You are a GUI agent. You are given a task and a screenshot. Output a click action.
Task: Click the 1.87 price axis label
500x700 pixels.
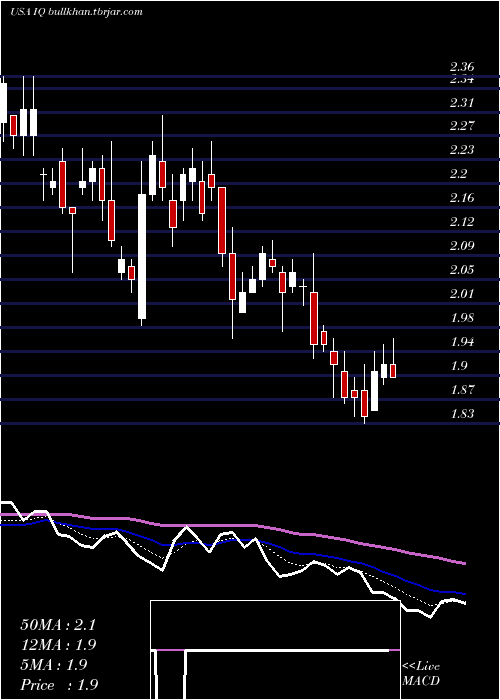[462, 390]
